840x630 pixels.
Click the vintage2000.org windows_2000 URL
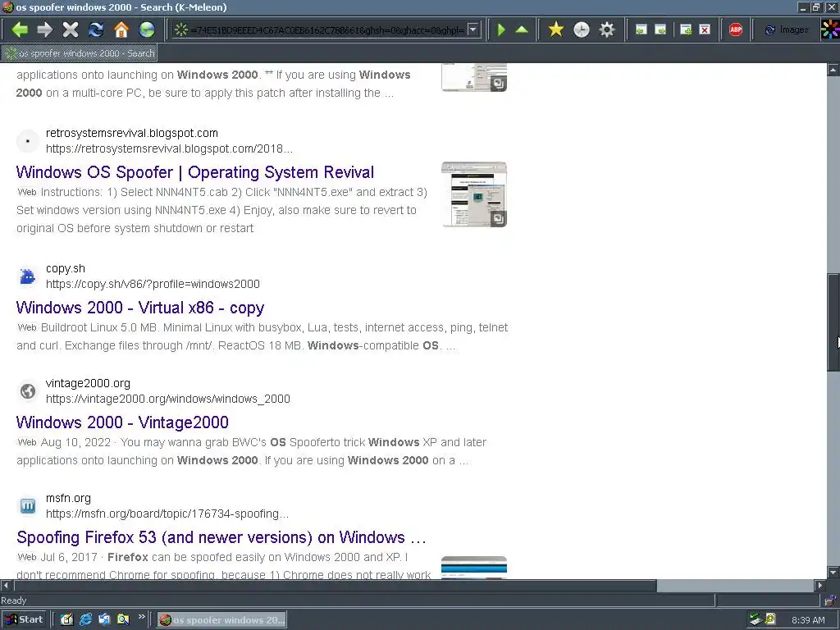(167, 399)
